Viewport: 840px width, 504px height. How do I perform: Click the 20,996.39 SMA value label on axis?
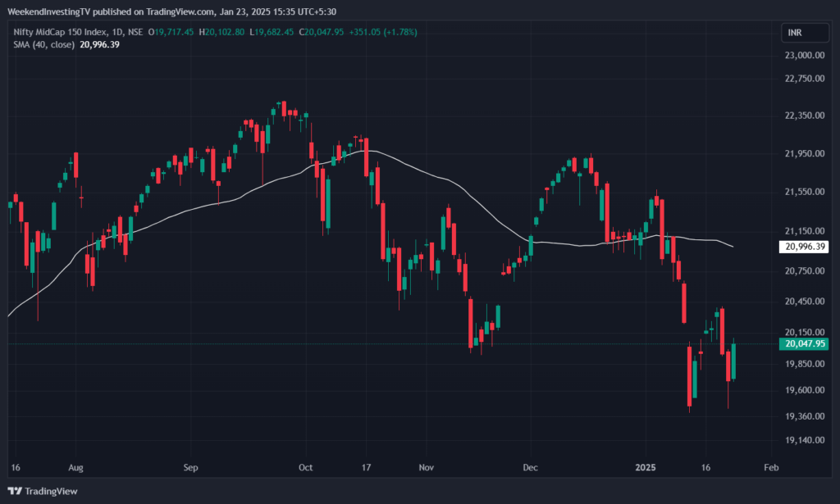[804, 247]
